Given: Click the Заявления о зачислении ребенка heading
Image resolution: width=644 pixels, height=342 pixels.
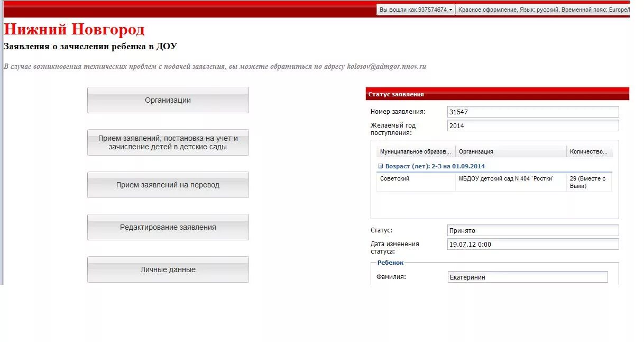Looking at the screenshot, I should 90,47.
